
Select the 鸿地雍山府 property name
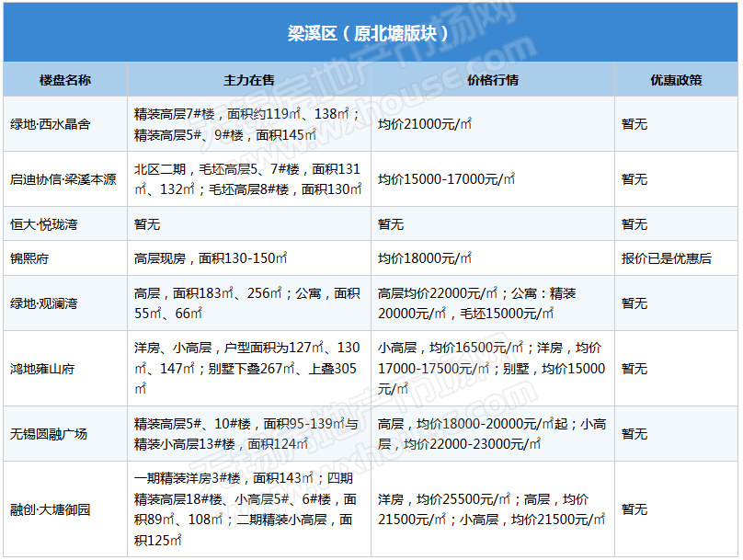pos(42,369)
